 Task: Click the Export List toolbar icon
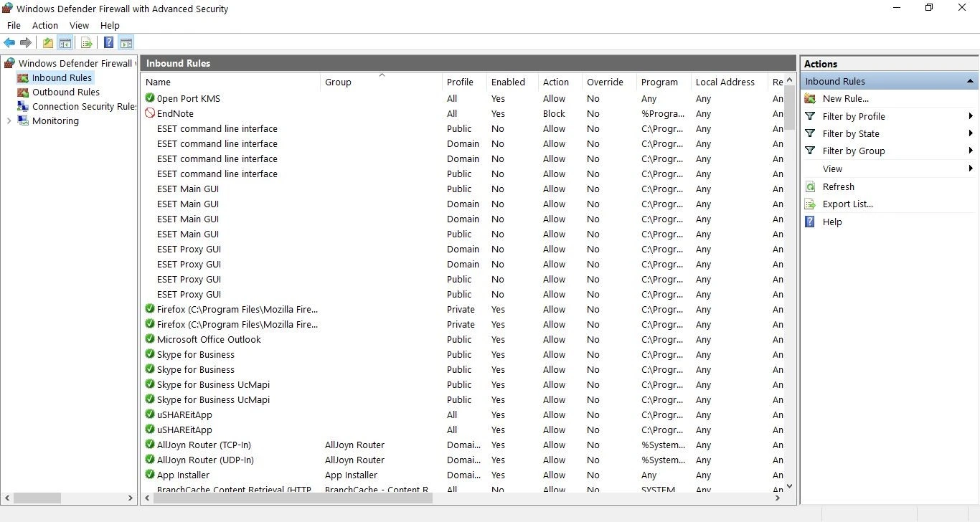click(87, 43)
